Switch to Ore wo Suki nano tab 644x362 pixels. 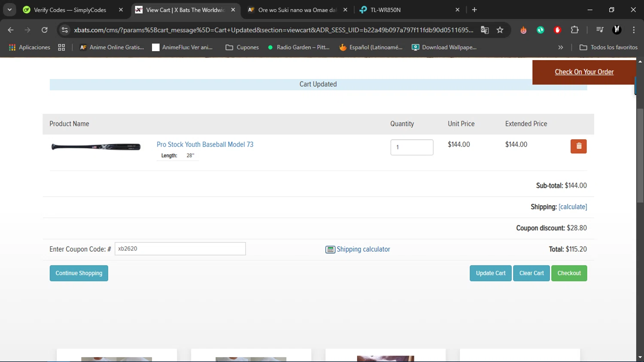point(297,10)
